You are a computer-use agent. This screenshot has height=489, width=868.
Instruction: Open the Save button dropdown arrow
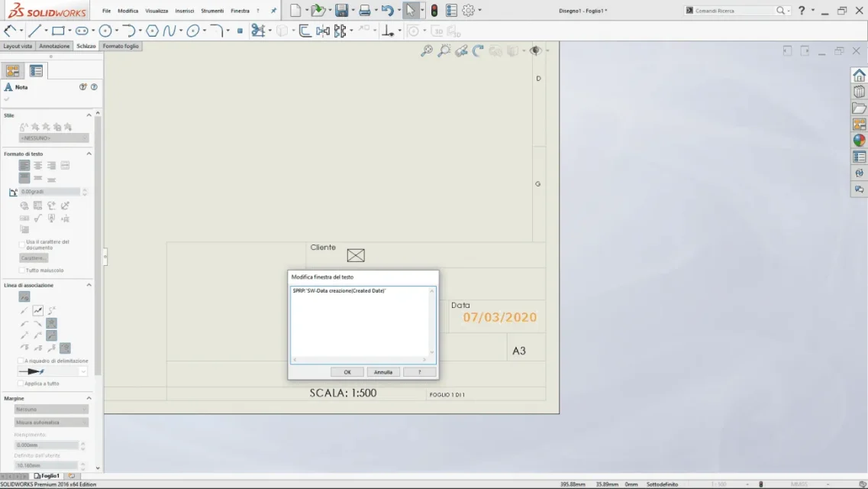[x=353, y=11]
